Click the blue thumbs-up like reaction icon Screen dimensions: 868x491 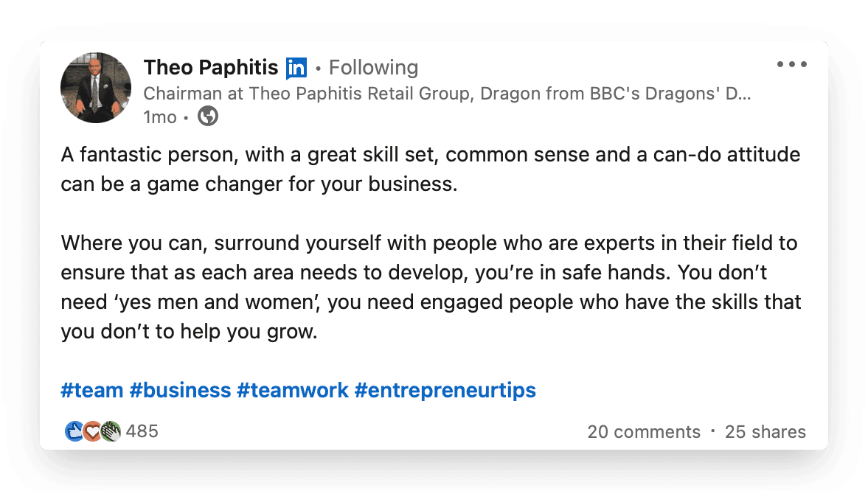coord(74,431)
